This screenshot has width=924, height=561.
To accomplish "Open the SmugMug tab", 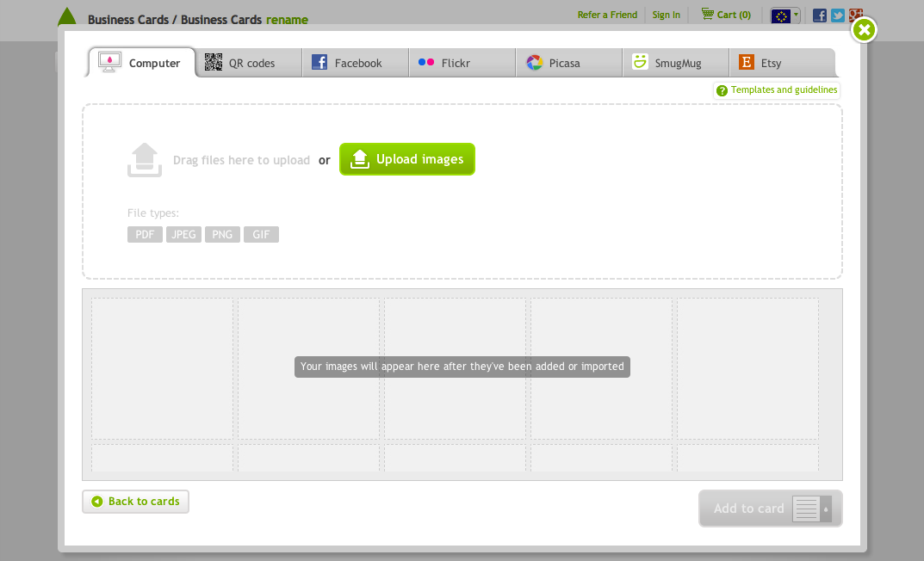I will pos(675,63).
